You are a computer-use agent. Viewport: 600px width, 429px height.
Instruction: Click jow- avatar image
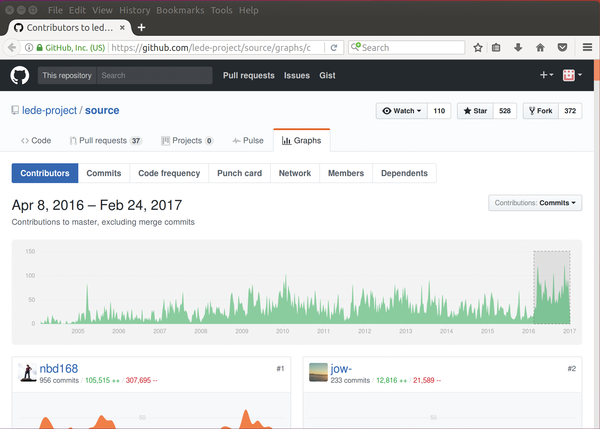[318, 372]
